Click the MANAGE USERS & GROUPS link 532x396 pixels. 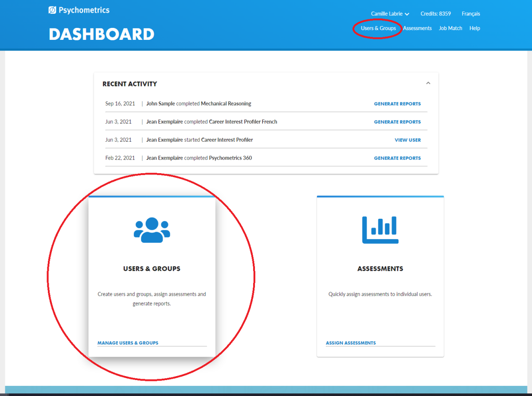pos(128,342)
